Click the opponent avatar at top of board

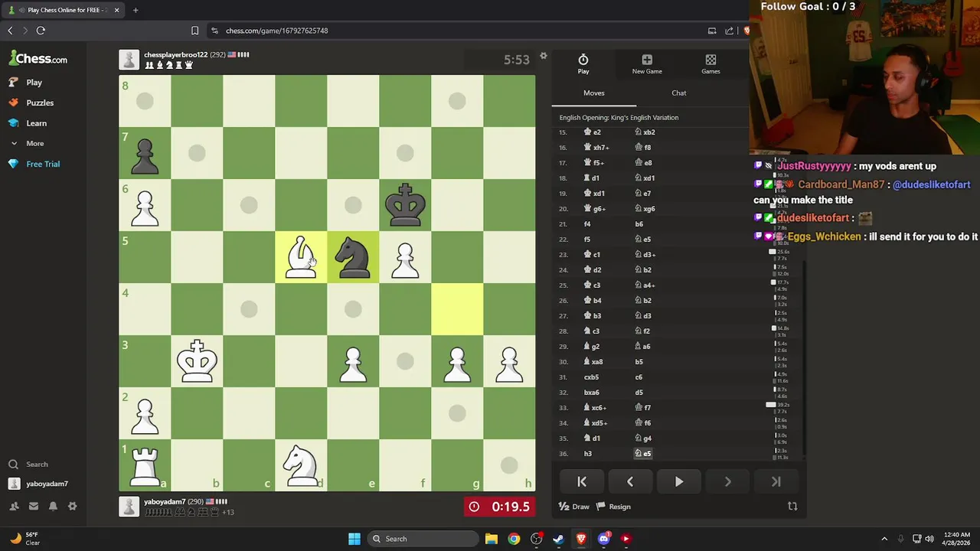click(129, 60)
